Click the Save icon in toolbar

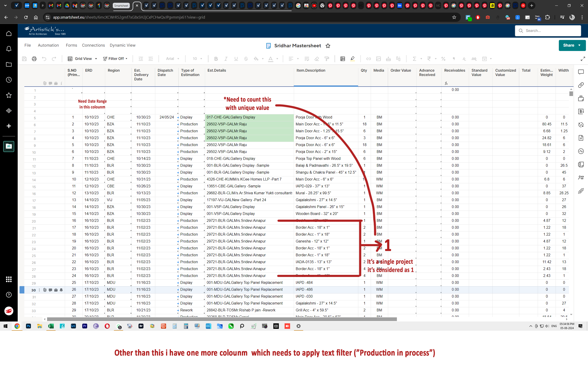coord(24,59)
